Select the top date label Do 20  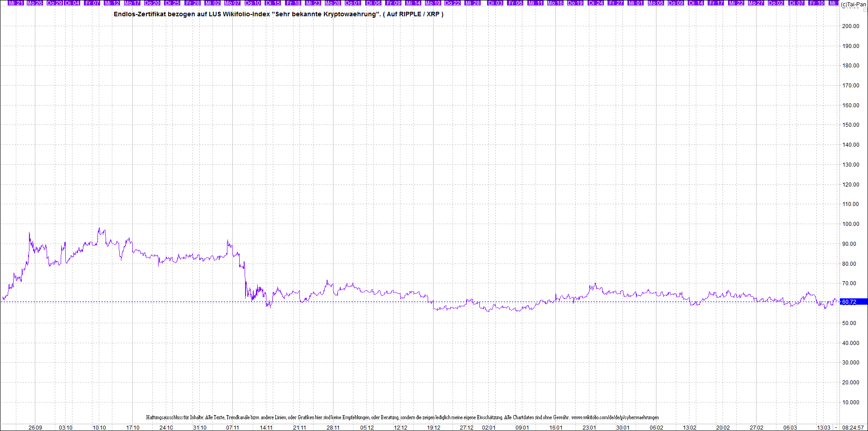pos(152,3)
